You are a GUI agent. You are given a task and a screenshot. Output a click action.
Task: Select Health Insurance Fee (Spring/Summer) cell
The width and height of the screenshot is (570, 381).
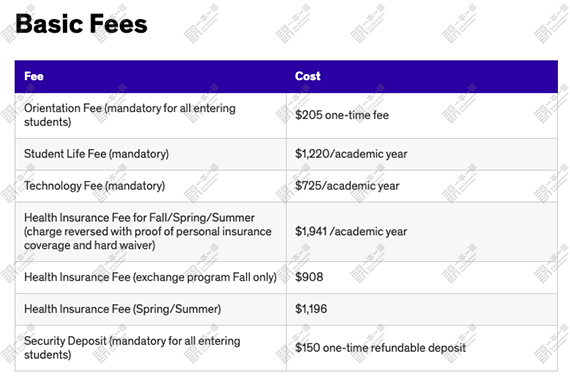(x=123, y=309)
